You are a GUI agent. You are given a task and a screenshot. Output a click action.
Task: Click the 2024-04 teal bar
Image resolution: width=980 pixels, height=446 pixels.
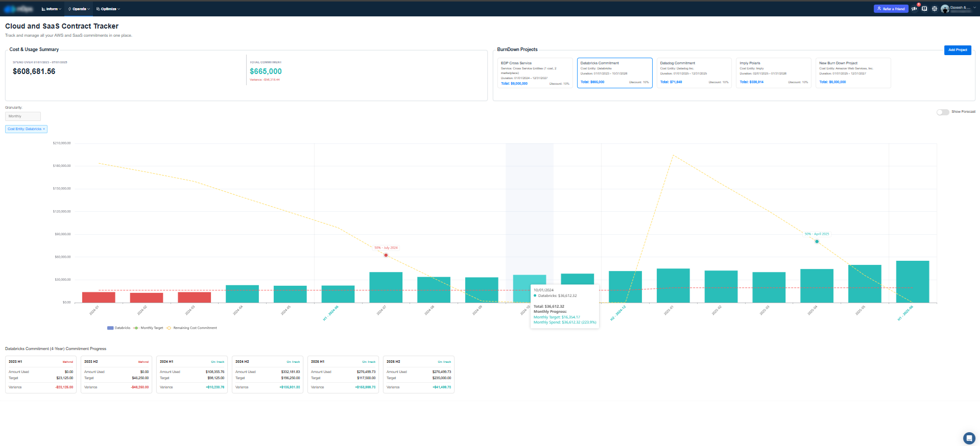242,294
